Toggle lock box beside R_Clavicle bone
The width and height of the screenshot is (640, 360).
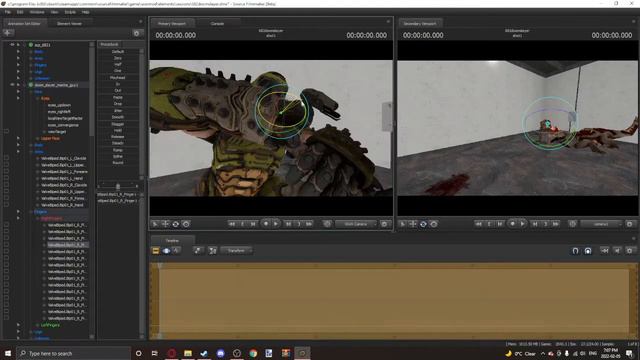pos(6,185)
